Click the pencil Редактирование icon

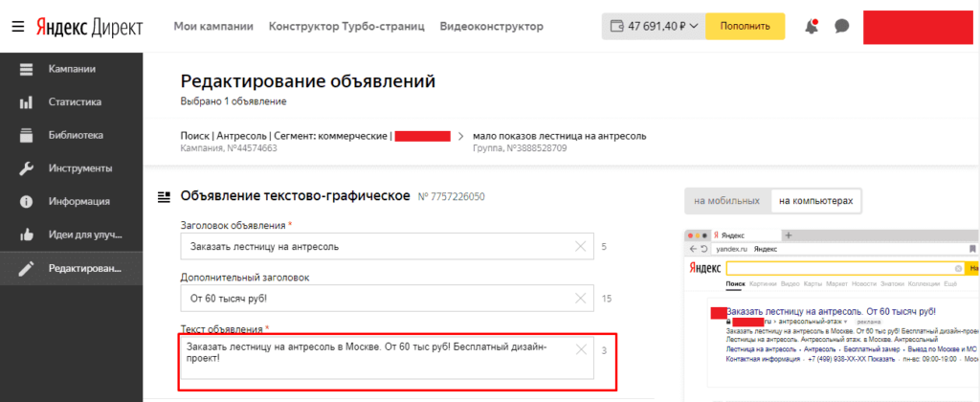(26, 269)
